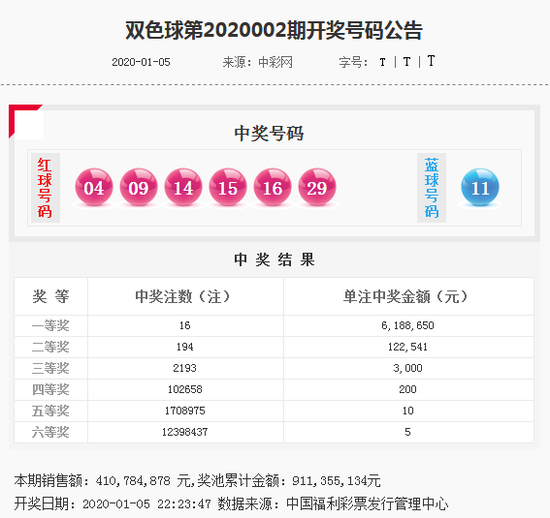The height and width of the screenshot is (518, 550).
Task: Click sixth prize amount 5
Action: point(408,432)
